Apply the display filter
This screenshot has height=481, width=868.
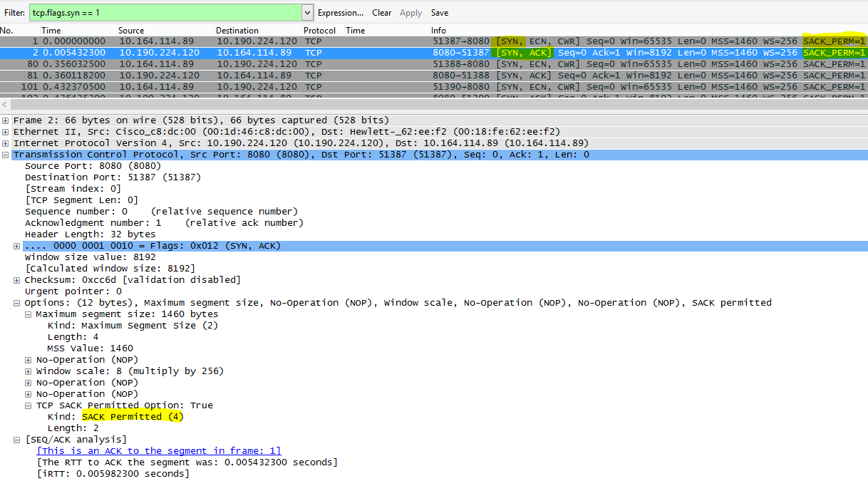pyautogui.click(x=410, y=12)
